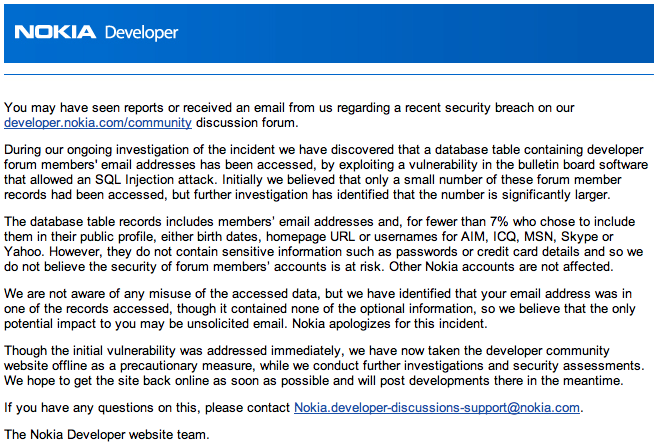Open the developer.nokia.com/community link

pyautogui.click(x=98, y=123)
